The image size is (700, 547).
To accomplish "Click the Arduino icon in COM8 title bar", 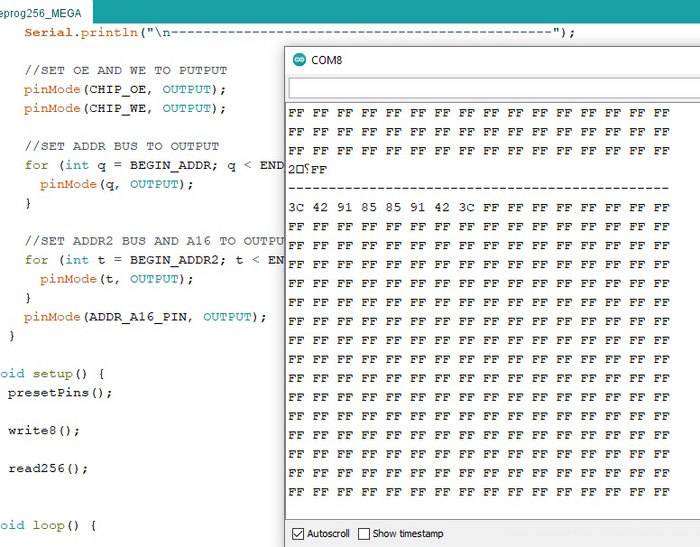I will [298, 60].
